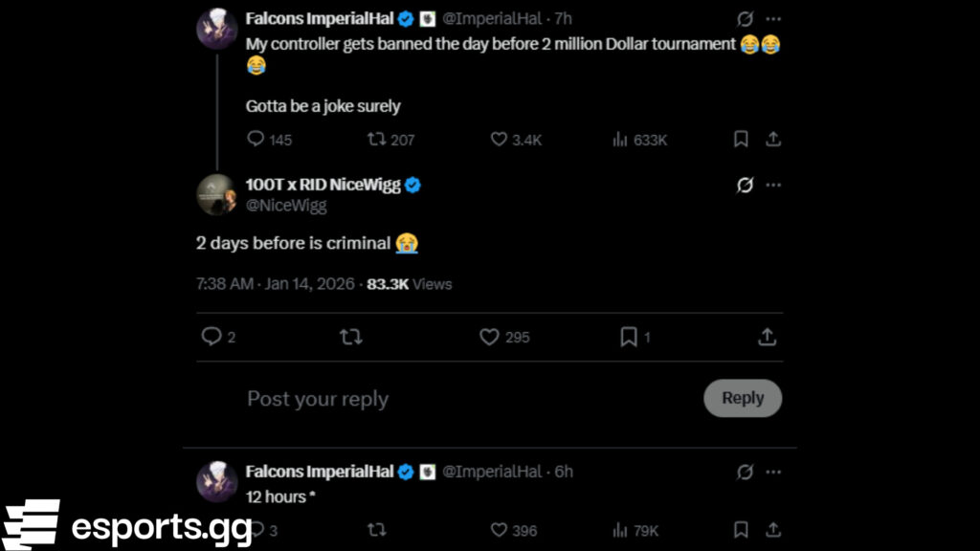Share NiceWigg's main post

click(767, 337)
